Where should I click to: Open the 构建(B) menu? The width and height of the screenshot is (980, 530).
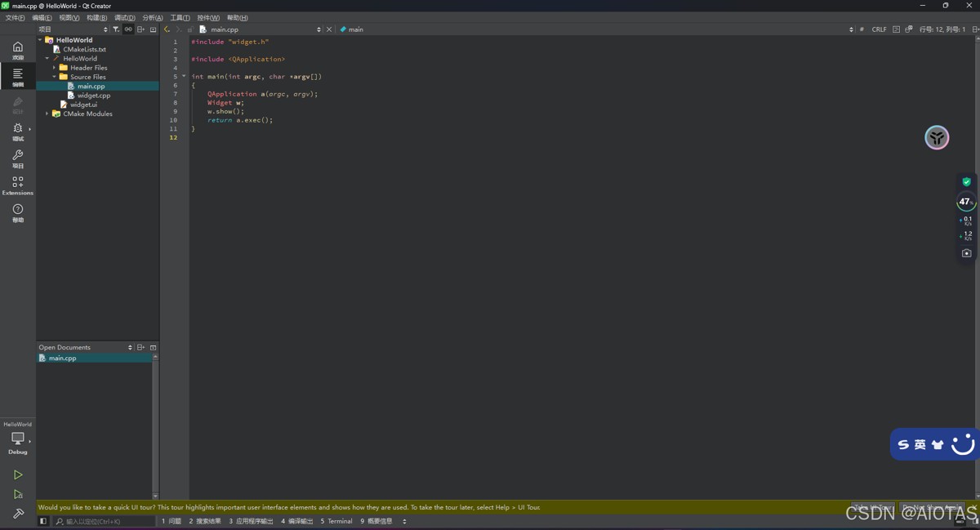pyautogui.click(x=96, y=17)
